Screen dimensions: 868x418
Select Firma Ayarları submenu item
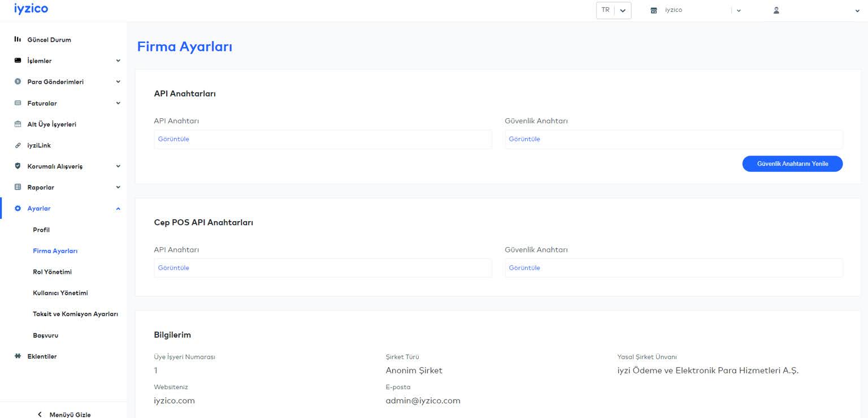point(55,251)
